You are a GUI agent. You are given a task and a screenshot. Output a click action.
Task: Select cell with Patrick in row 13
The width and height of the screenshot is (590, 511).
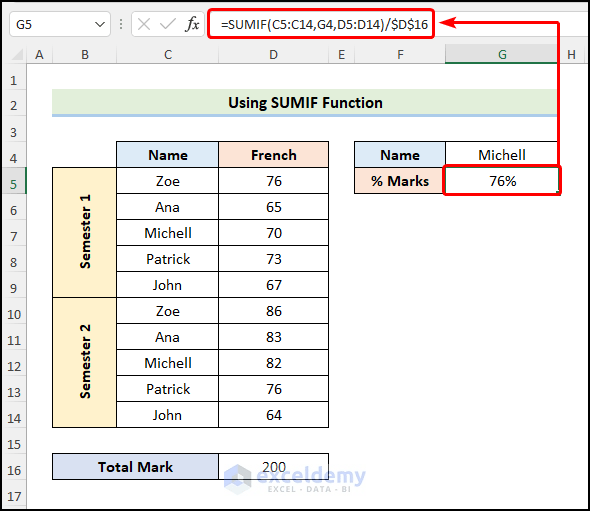[x=168, y=389]
